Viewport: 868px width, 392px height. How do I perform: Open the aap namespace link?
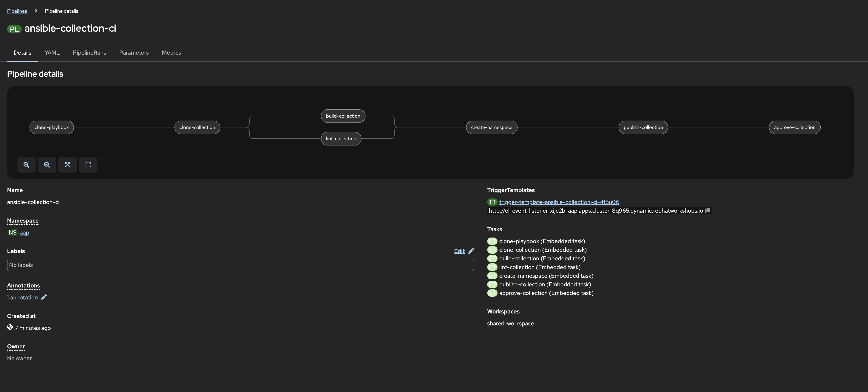(24, 233)
